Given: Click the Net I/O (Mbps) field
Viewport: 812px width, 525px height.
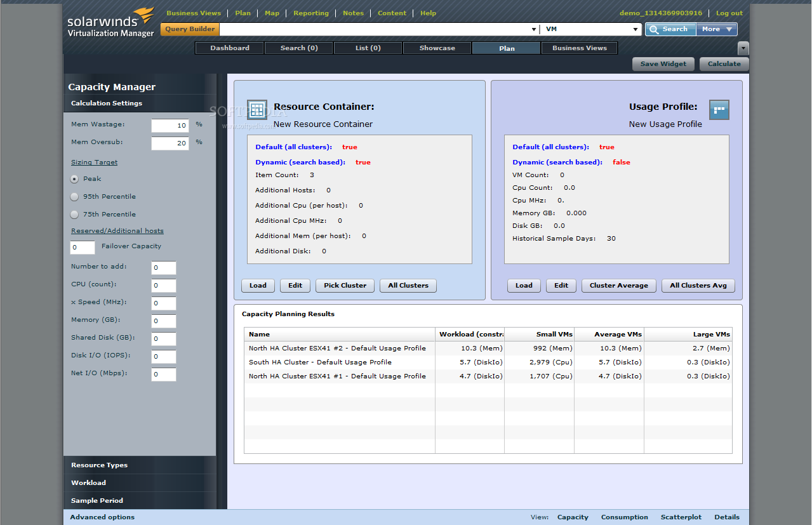Looking at the screenshot, I should point(164,375).
